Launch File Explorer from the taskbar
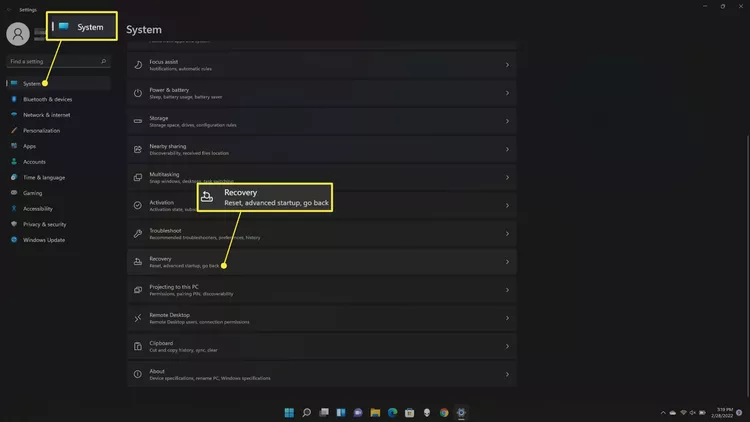Screen dimensions: 750x422 [x=375, y=412]
